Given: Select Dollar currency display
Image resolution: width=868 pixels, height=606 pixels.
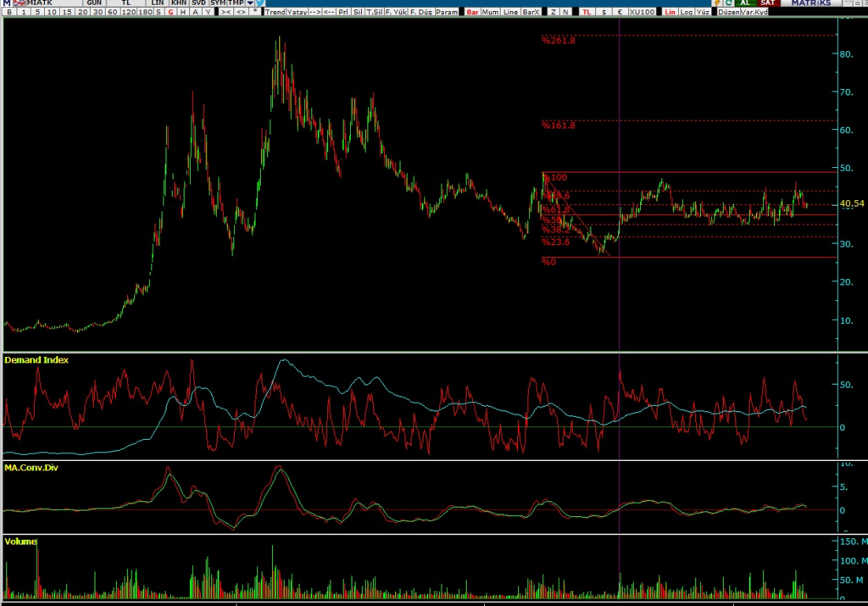Looking at the screenshot, I should pyautogui.click(x=604, y=13).
